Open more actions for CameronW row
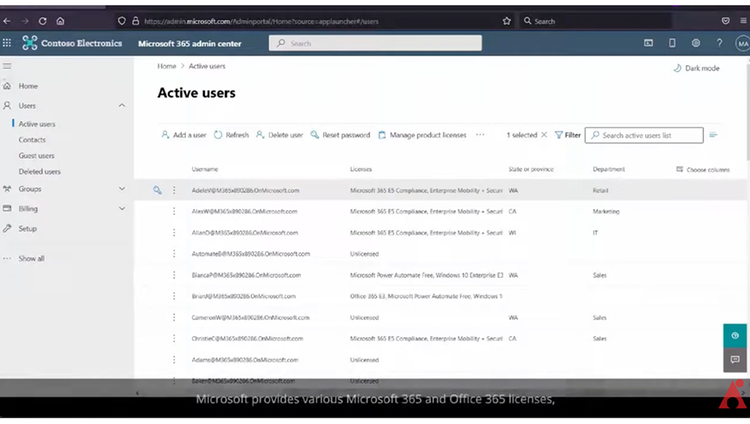Screen dimensions: 750x424 click(x=174, y=317)
